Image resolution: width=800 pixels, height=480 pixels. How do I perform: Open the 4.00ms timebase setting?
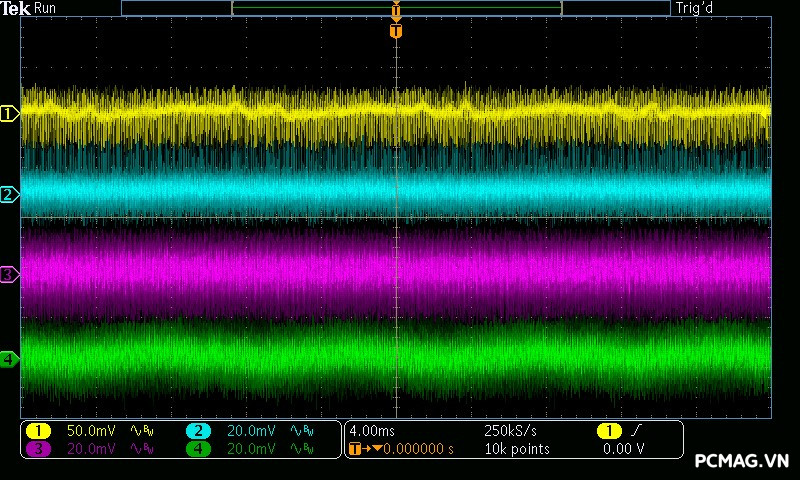(373, 431)
